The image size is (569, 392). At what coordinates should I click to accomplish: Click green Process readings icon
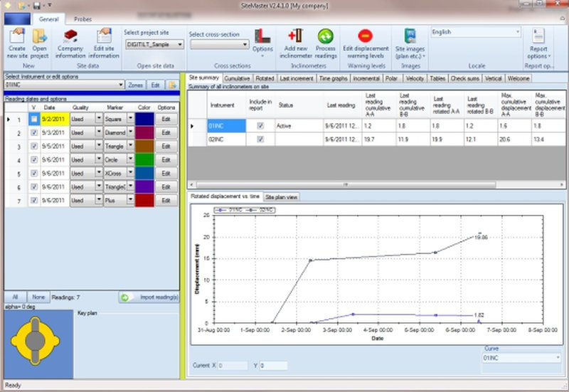pos(326,36)
